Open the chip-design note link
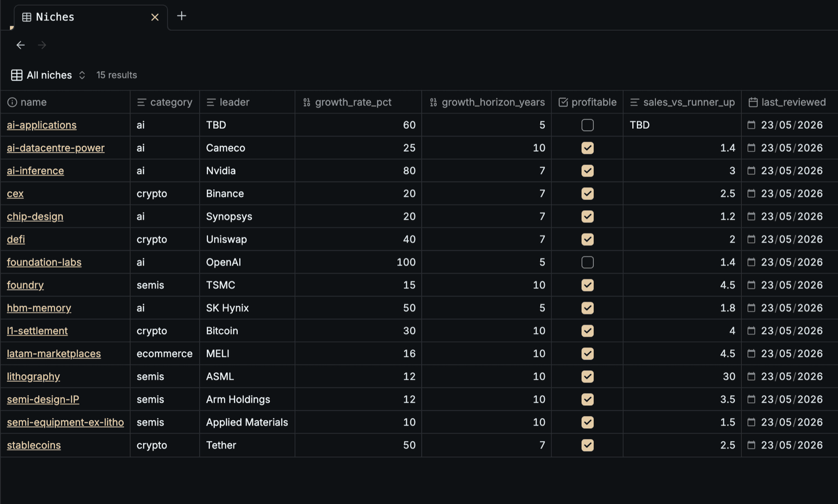This screenshot has height=504, width=838. tap(35, 217)
